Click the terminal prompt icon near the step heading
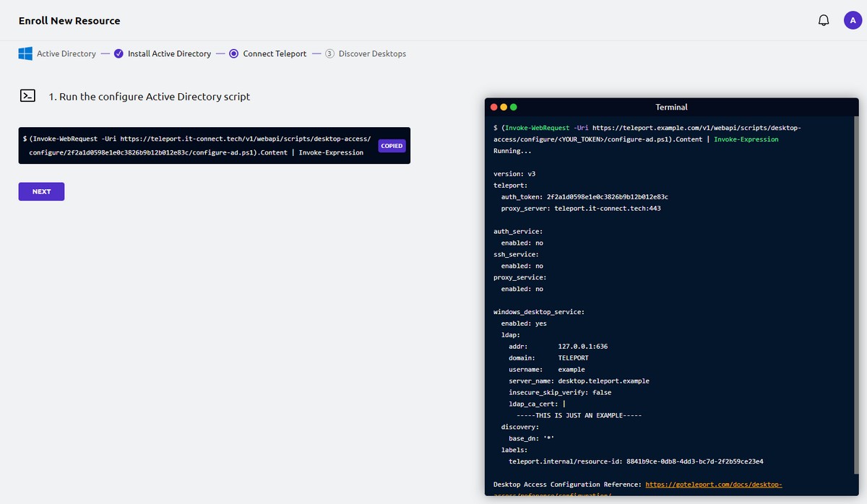Screen dimensions: 867x504 pyautogui.click(x=27, y=95)
